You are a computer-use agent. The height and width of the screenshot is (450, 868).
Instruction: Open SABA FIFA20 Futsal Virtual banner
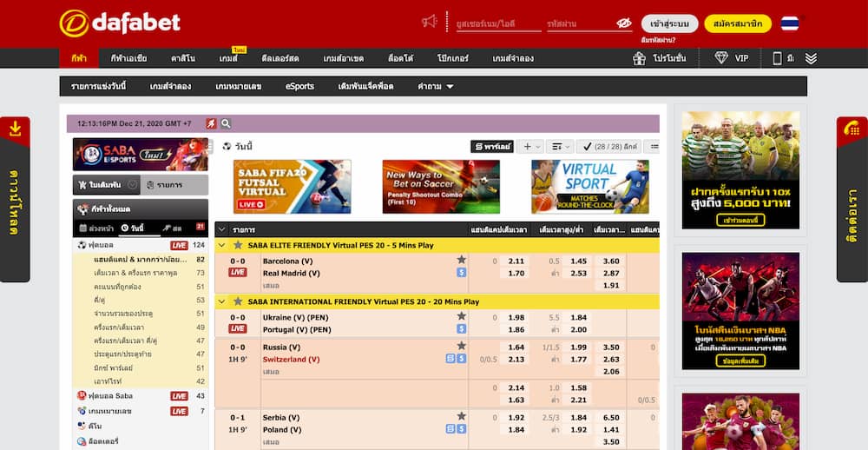(293, 187)
